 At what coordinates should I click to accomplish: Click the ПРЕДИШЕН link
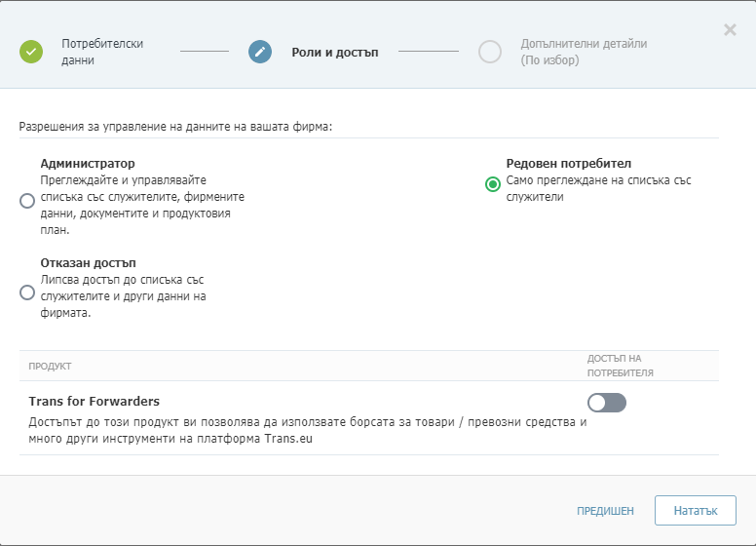click(605, 511)
